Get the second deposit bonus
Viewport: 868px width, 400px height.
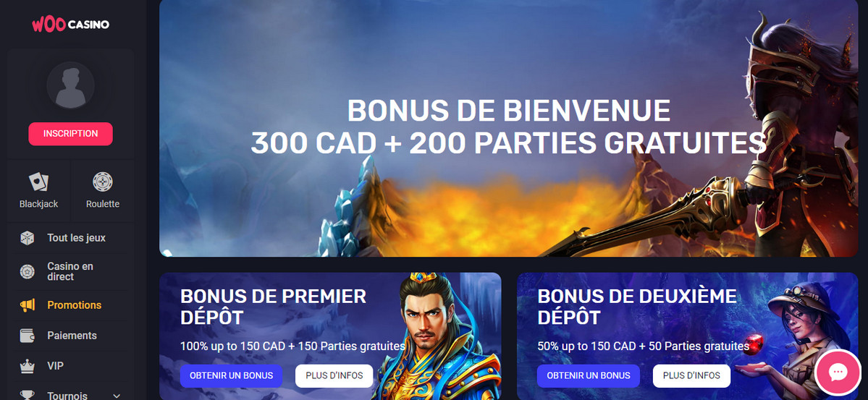tap(589, 375)
